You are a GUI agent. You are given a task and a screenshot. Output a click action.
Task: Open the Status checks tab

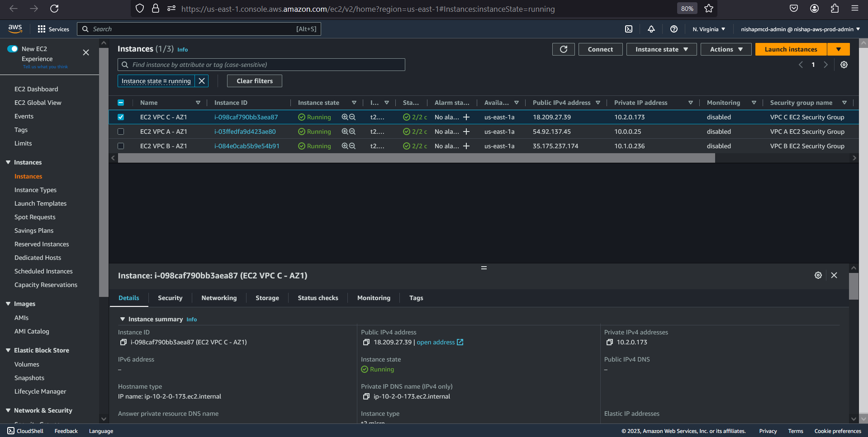point(318,298)
